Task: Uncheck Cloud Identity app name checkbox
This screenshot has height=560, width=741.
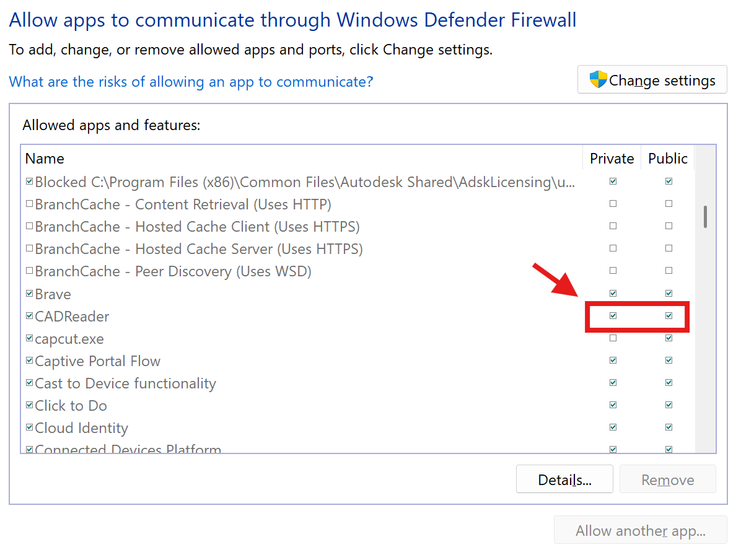Action: click(x=29, y=427)
